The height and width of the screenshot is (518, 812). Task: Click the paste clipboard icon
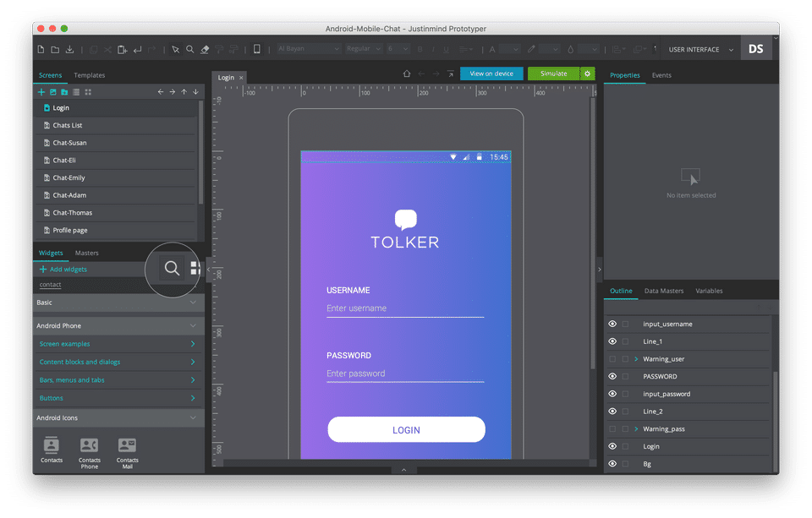point(122,50)
